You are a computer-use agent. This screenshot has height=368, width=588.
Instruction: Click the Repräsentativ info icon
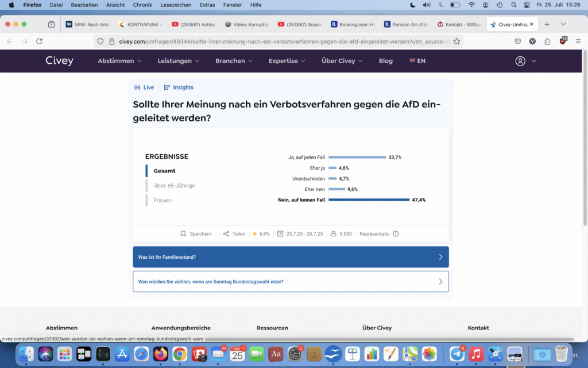(396, 234)
